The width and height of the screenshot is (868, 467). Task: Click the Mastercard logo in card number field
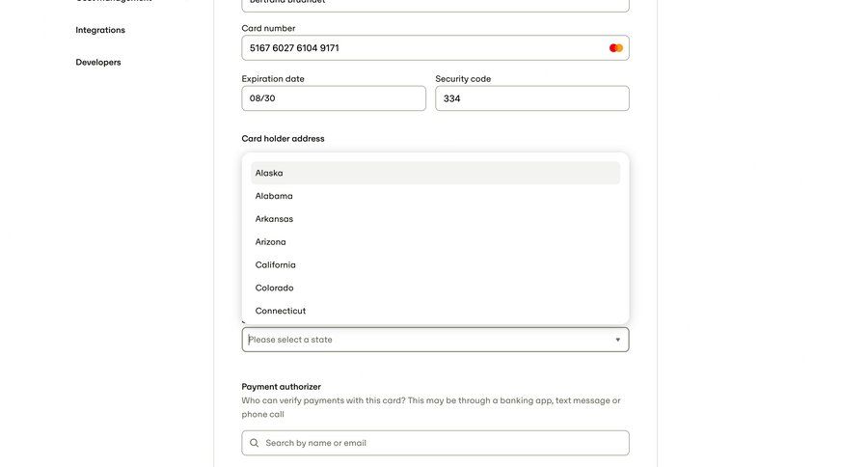pyautogui.click(x=616, y=48)
